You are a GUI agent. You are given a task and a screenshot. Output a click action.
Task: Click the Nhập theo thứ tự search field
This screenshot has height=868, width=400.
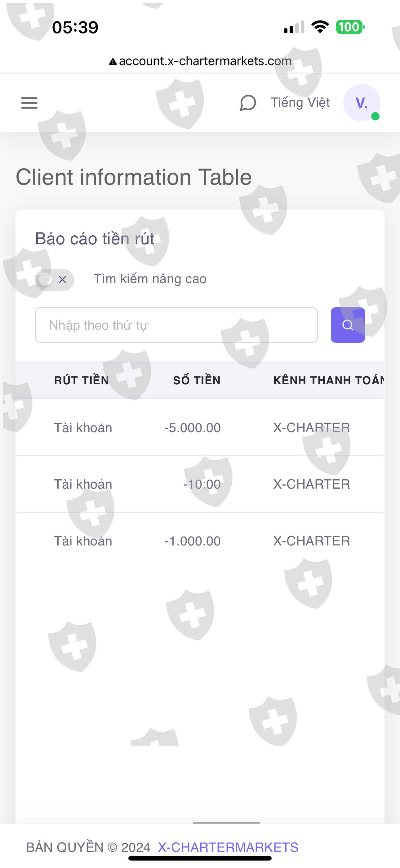(176, 325)
